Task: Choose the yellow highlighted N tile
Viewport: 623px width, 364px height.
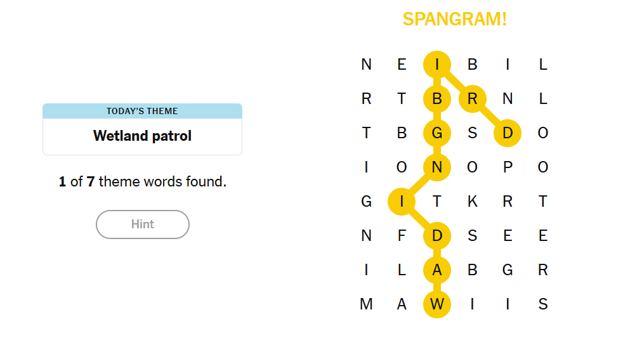Action: pyautogui.click(x=437, y=167)
